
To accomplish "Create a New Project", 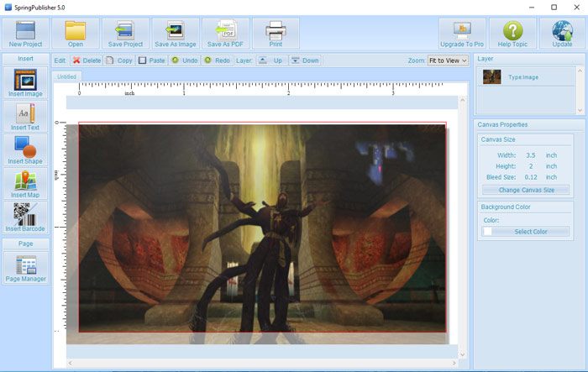I will 25,34.
